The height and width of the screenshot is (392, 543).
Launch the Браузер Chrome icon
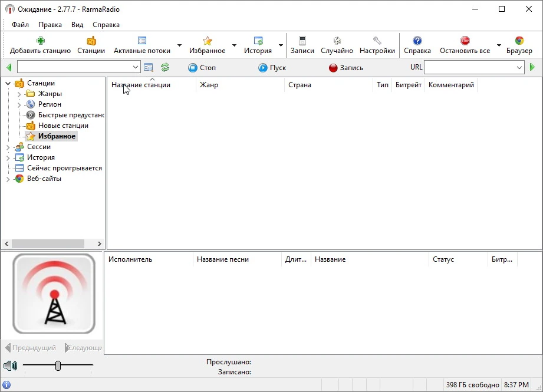tap(519, 41)
